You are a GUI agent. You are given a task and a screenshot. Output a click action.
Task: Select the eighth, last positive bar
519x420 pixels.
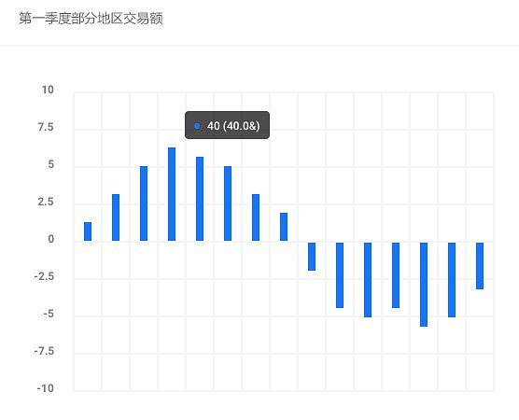pyautogui.click(x=284, y=227)
